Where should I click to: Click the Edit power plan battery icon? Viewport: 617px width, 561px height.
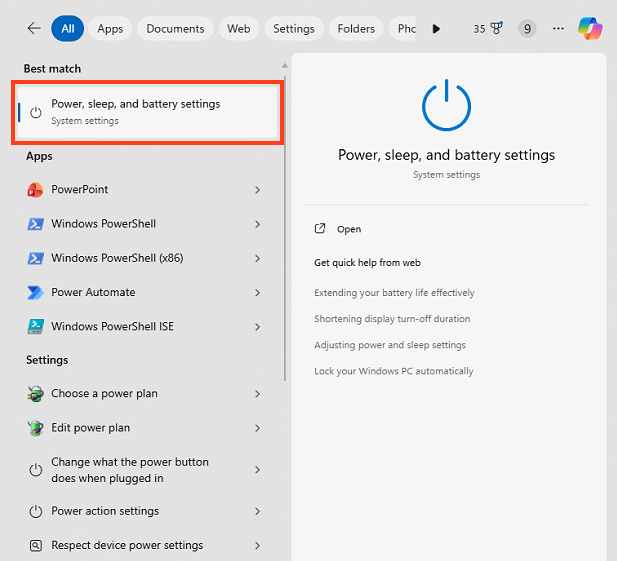(35, 428)
